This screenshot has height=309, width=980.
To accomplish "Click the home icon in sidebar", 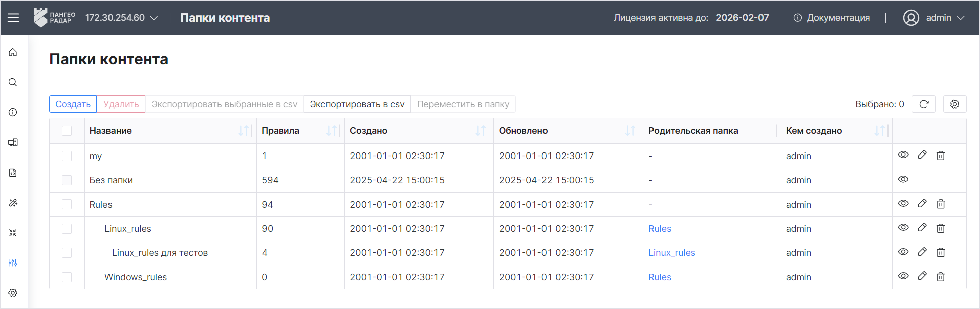I will pos(13,52).
